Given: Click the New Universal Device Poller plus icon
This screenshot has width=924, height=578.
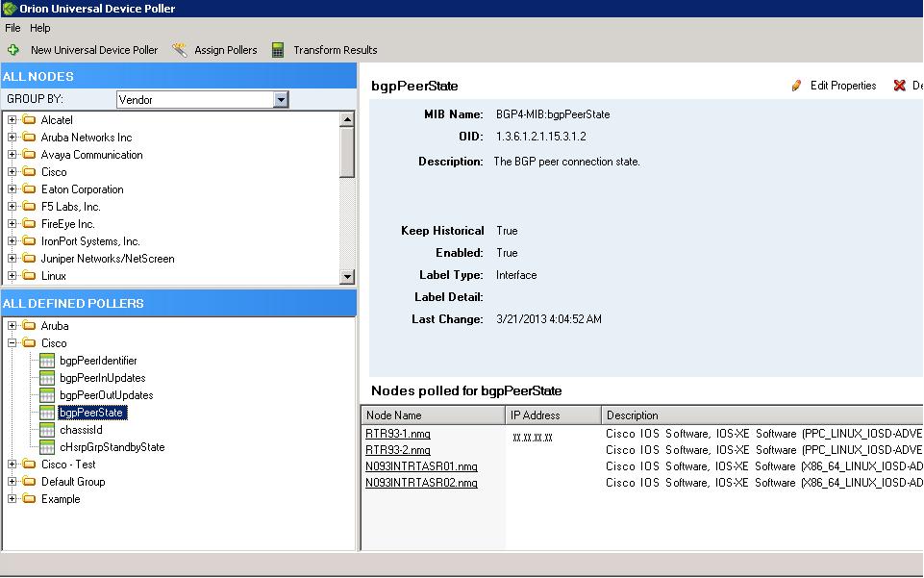Looking at the screenshot, I should coord(12,50).
